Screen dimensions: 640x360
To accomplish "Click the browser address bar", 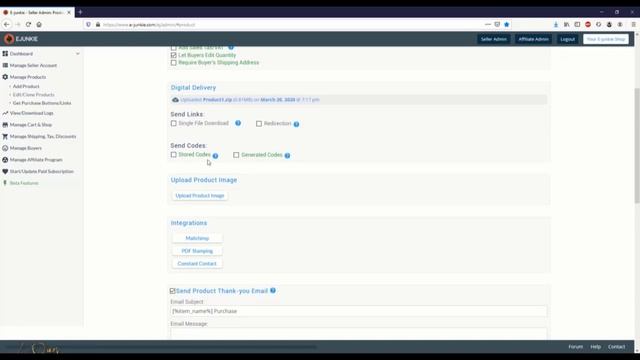I will pos(286,24).
